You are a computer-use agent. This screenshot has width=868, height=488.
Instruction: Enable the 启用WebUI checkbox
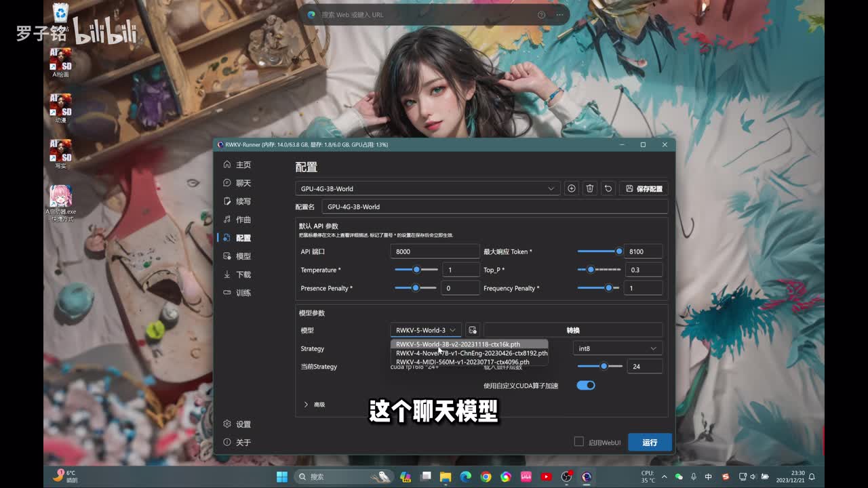(578, 442)
